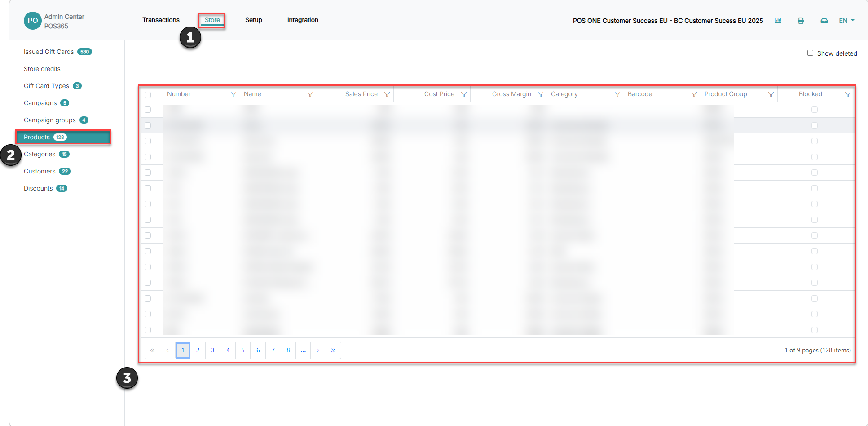
Task: Go to page 2
Action: [198, 350]
